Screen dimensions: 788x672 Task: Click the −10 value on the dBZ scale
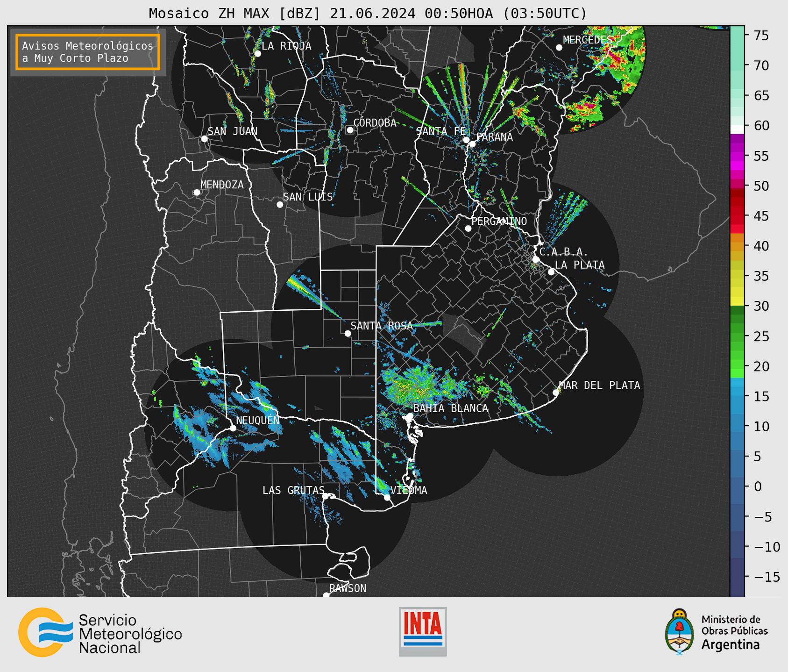[x=767, y=547]
